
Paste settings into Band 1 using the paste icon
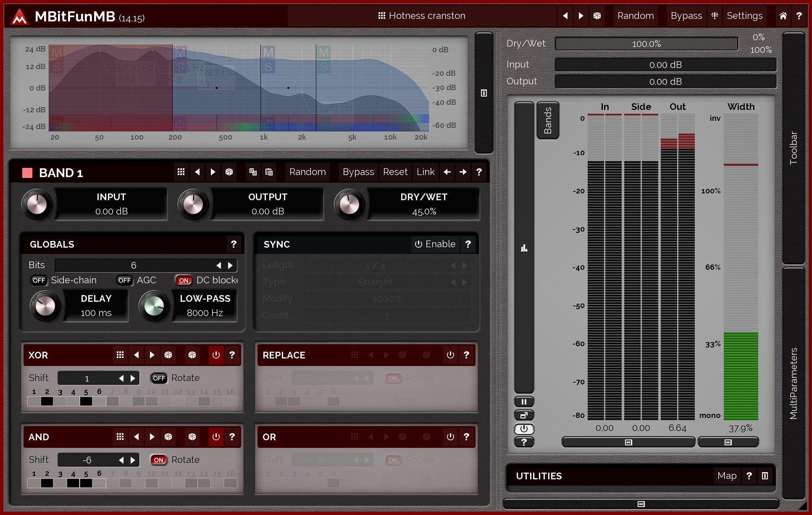point(269,172)
